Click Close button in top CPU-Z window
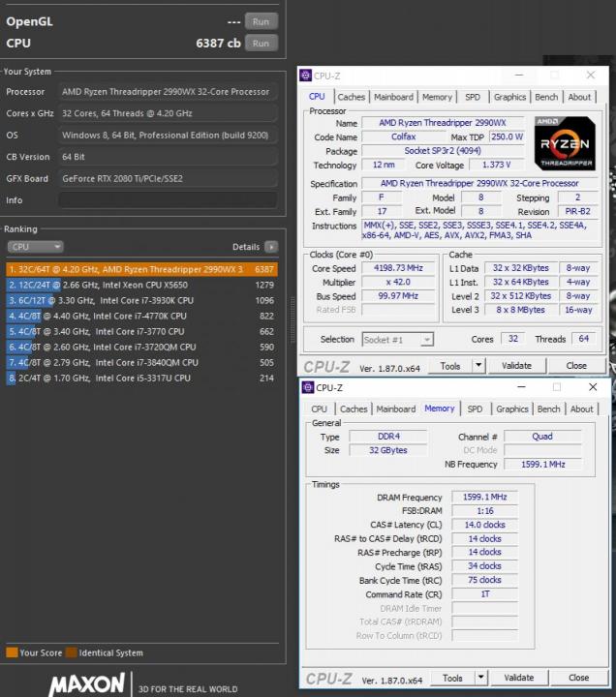The width and height of the screenshot is (616, 697). (x=576, y=366)
